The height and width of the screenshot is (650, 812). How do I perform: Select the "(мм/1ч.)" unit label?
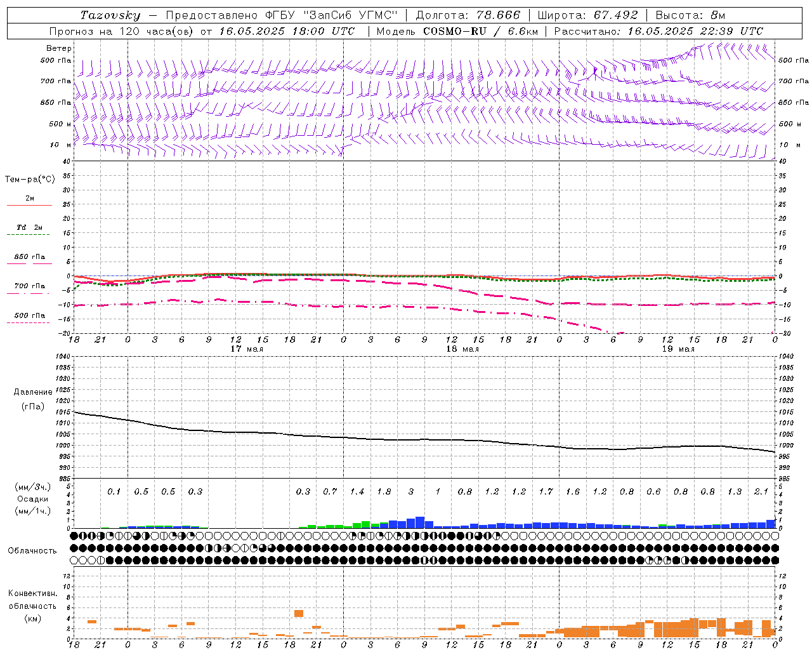[33, 510]
